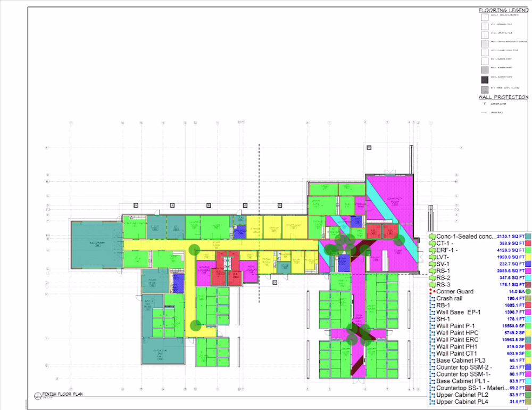The height and width of the screenshot is (410, 532).
Task: Click the area takeoff icon next to ERF-1
Action: coord(432,250)
